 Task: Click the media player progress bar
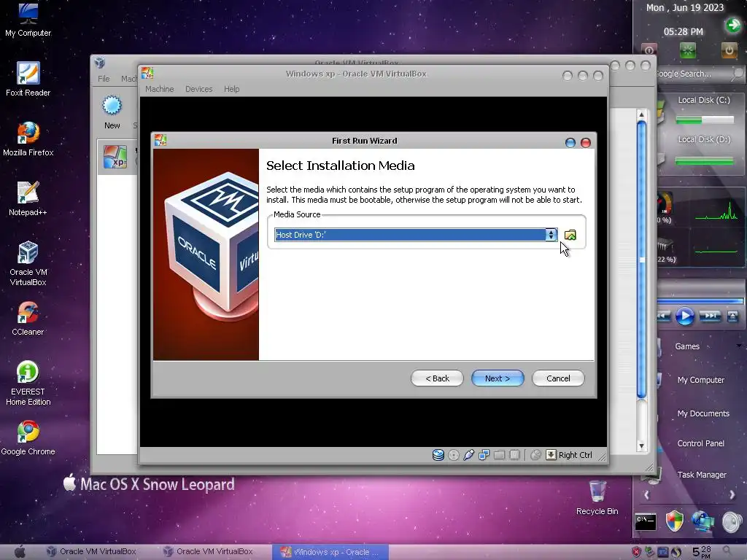700,301
